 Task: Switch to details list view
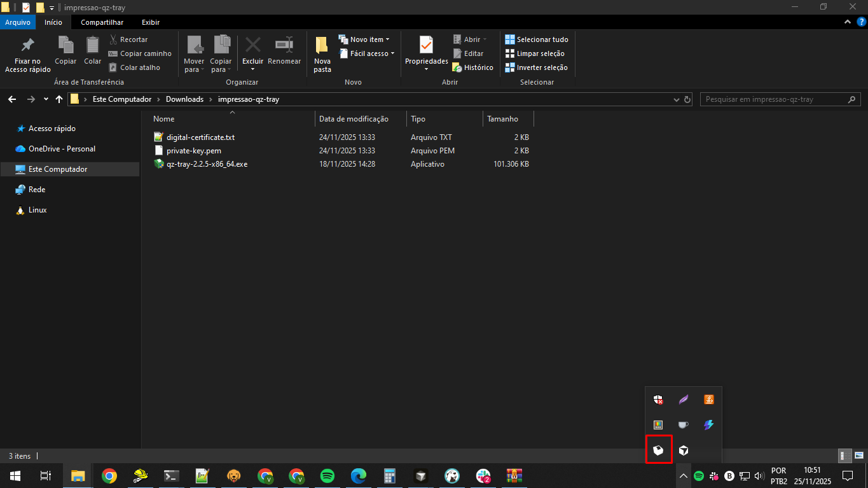click(845, 456)
